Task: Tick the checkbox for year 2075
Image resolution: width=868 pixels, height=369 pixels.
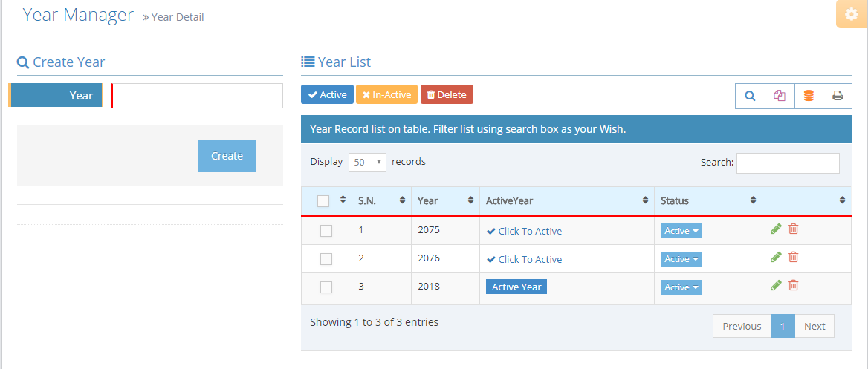Action: pyautogui.click(x=326, y=231)
